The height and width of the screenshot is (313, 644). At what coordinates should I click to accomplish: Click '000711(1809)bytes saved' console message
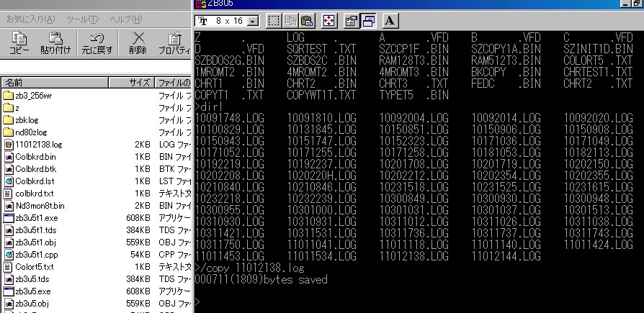click(261, 280)
